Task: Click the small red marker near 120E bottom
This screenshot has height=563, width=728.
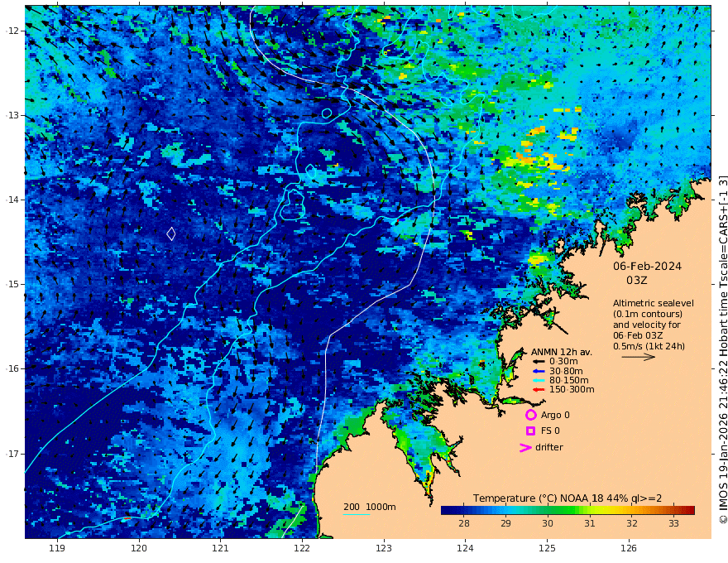Action: tap(127, 518)
